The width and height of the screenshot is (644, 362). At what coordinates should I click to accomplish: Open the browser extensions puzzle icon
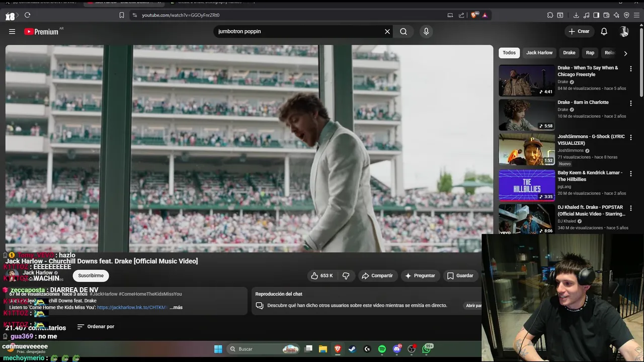(x=550, y=15)
